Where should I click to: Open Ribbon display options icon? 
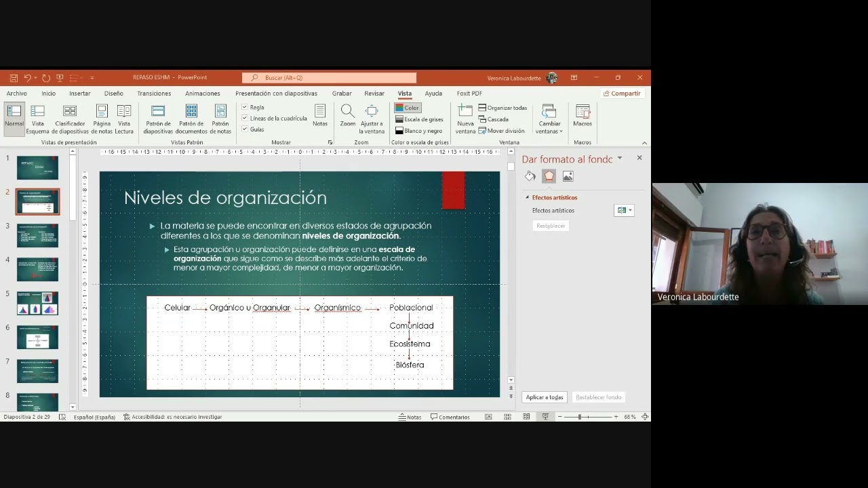pyautogui.click(x=574, y=78)
